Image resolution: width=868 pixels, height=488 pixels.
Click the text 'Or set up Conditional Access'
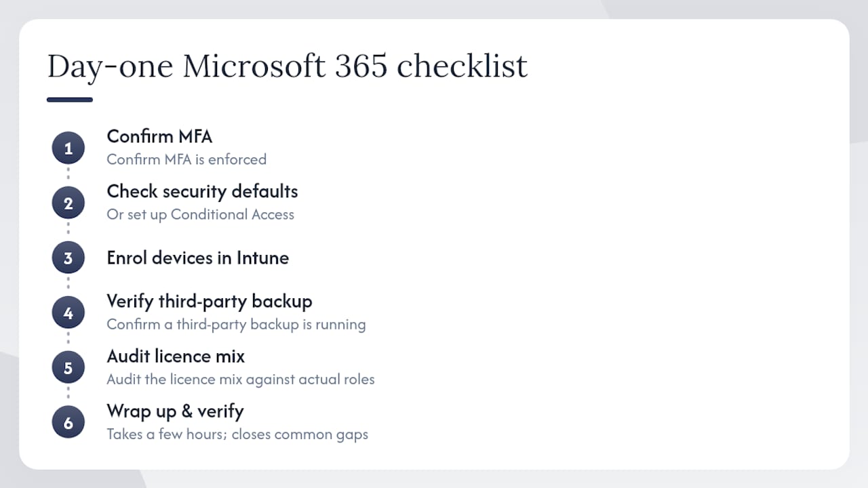coord(200,214)
